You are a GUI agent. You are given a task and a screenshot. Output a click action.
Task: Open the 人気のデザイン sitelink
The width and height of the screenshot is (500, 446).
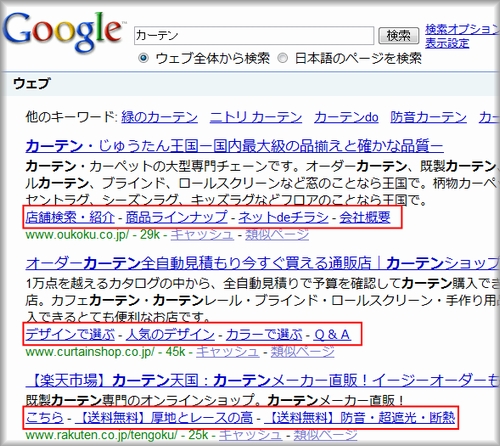[x=170, y=334]
